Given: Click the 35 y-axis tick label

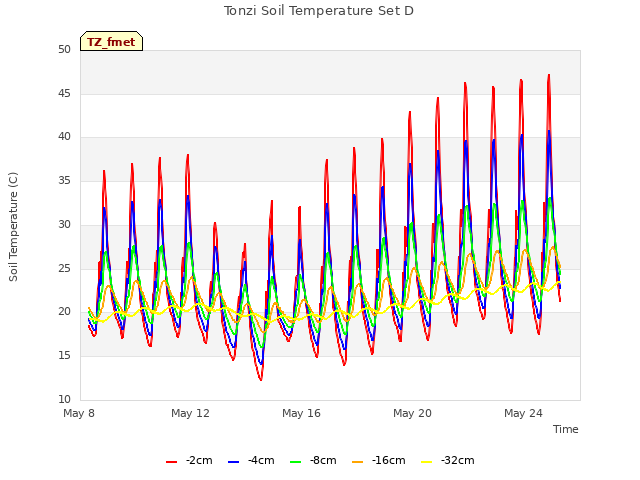Looking at the screenshot, I should tap(64, 180).
